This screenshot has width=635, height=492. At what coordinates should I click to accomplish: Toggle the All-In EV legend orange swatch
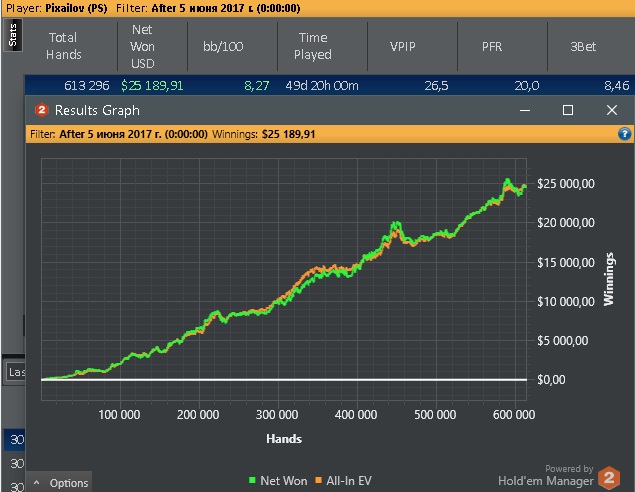pos(318,480)
